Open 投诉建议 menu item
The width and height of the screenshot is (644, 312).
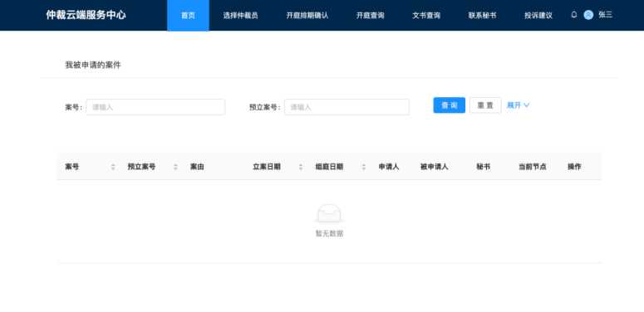538,16
